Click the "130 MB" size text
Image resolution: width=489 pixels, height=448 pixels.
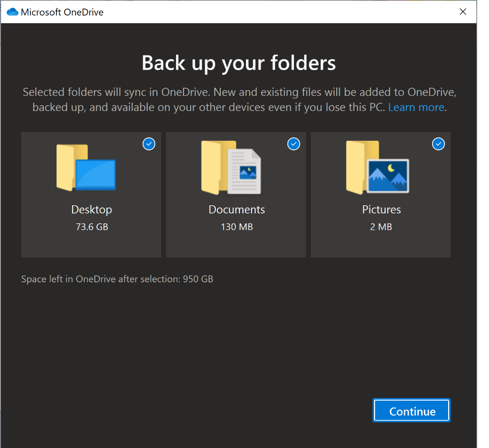tap(237, 227)
